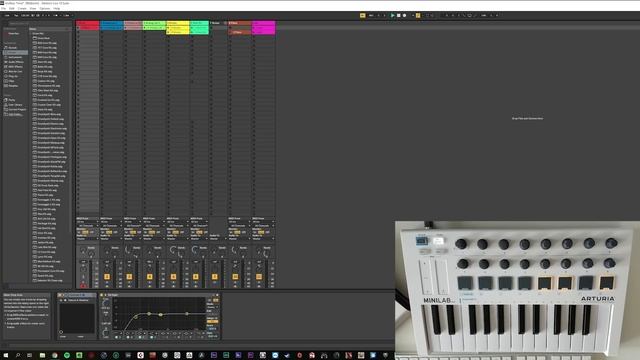Screen dimensions: 640x360
Task: Click EQ Eight filter node 4
Action: (187, 313)
